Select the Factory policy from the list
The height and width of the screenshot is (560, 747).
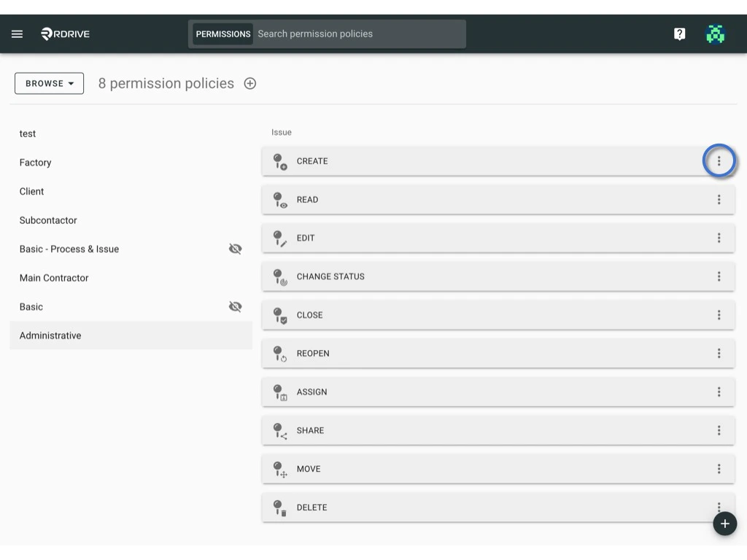click(35, 162)
